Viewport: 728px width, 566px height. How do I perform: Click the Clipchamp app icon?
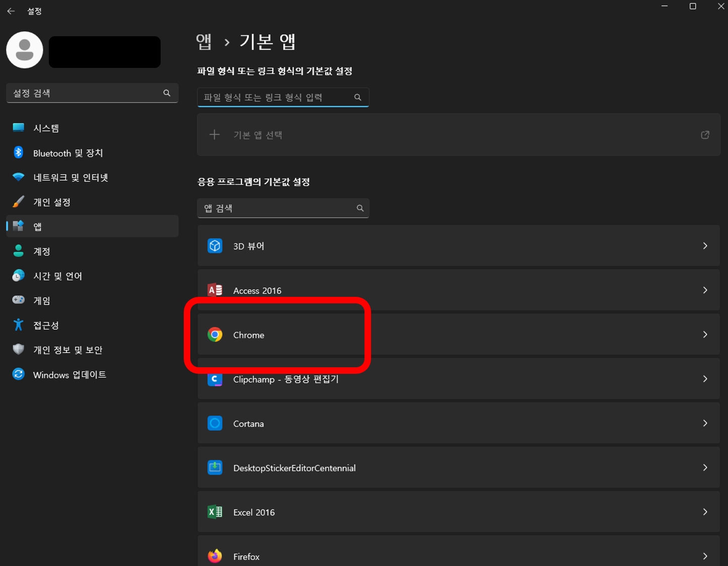pos(215,379)
